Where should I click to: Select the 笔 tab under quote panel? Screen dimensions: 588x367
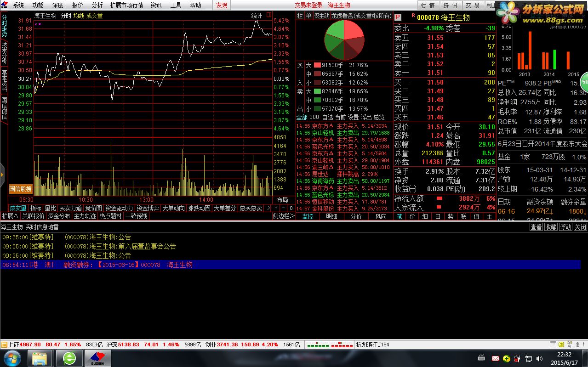400,216
